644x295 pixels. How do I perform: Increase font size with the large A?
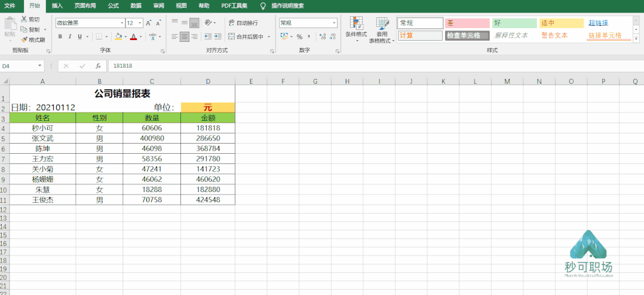tap(149, 23)
